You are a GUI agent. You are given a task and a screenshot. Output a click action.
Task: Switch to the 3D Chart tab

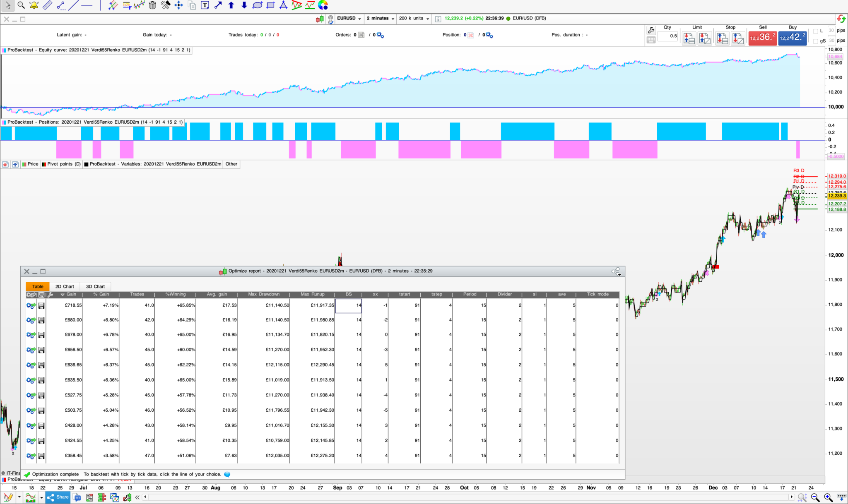[95, 286]
